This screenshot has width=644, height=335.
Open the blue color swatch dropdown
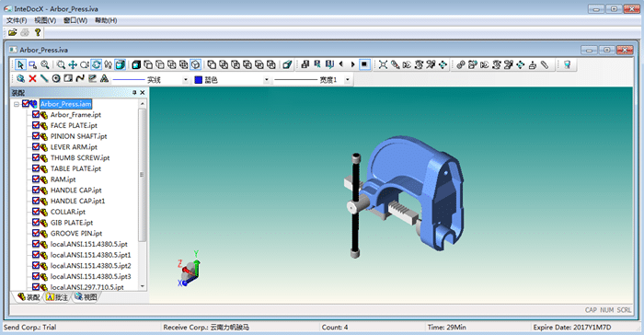coord(267,80)
